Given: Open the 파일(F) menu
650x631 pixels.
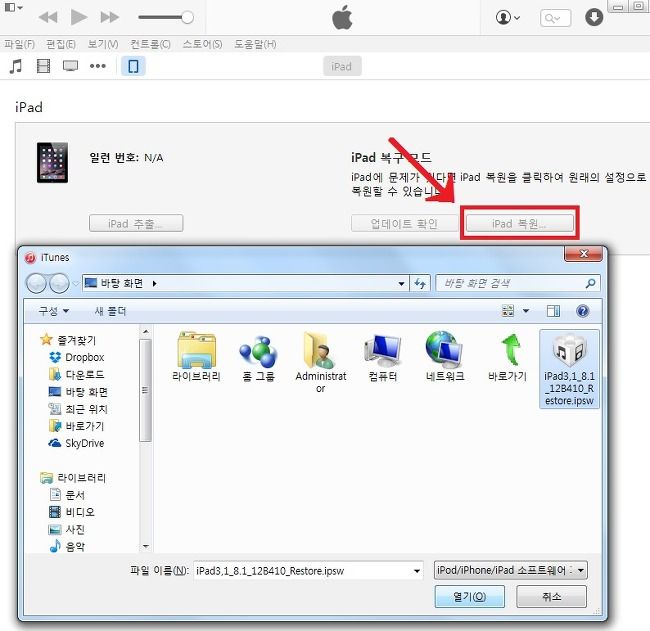Looking at the screenshot, I should pyautogui.click(x=19, y=44).
